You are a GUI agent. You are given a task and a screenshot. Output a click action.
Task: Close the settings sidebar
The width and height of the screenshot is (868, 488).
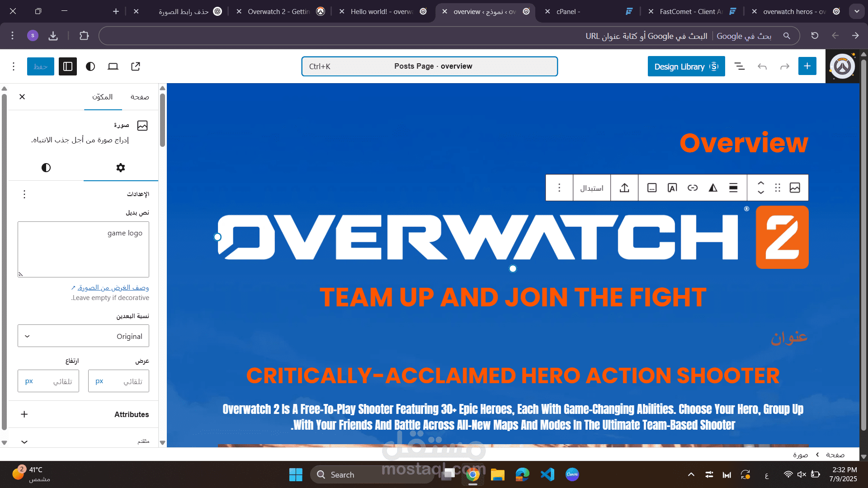coord(22,97)
